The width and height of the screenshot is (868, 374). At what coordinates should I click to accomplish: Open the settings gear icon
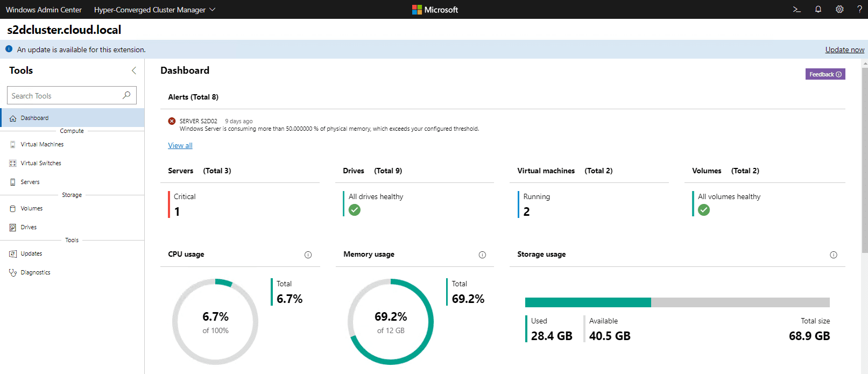(x=839, y=9)
